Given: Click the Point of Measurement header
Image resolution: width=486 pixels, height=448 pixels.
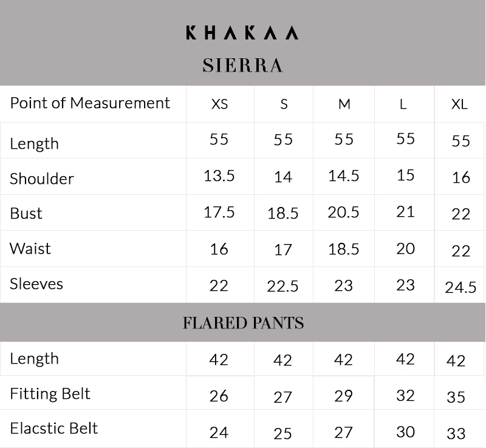Looking at the screenshot, I should (x=90, y=103).
